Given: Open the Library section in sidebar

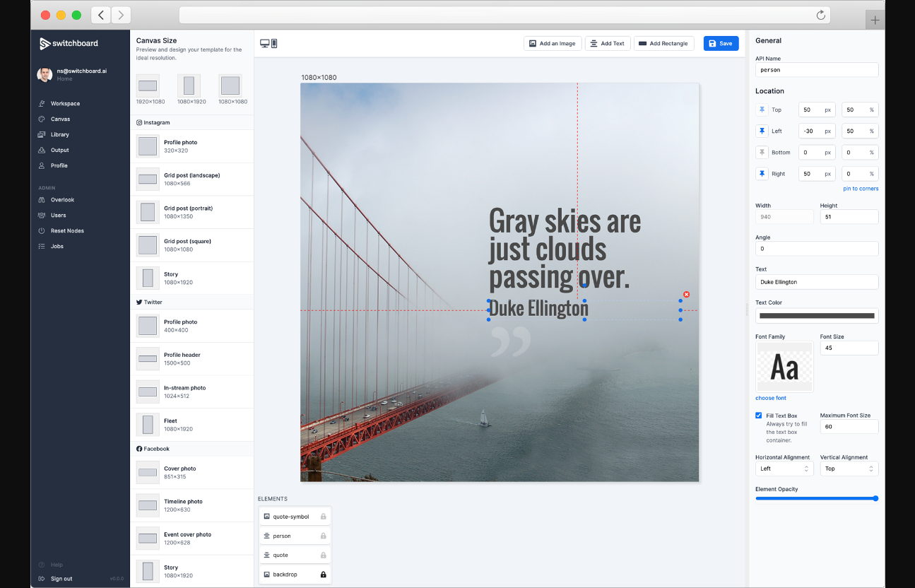Looking at the screenshot, I should pyautogui.click(x=60, y=134).
